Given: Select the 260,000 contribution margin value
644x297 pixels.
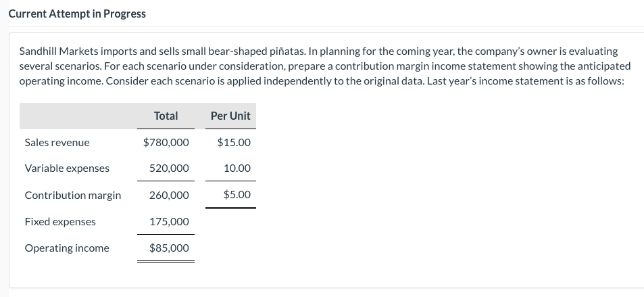Looking at the screenshot, I should click(169, 195).
